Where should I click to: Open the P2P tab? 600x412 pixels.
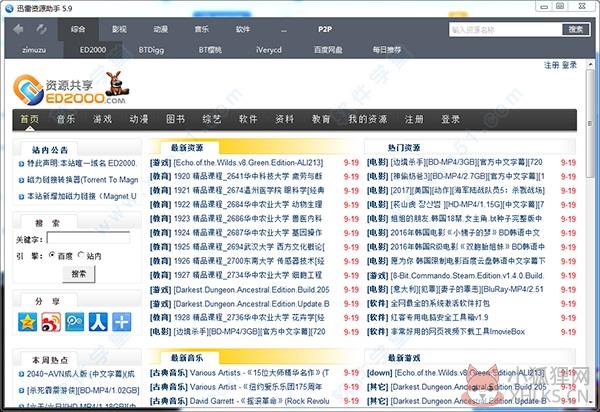[x=325, y=29]
